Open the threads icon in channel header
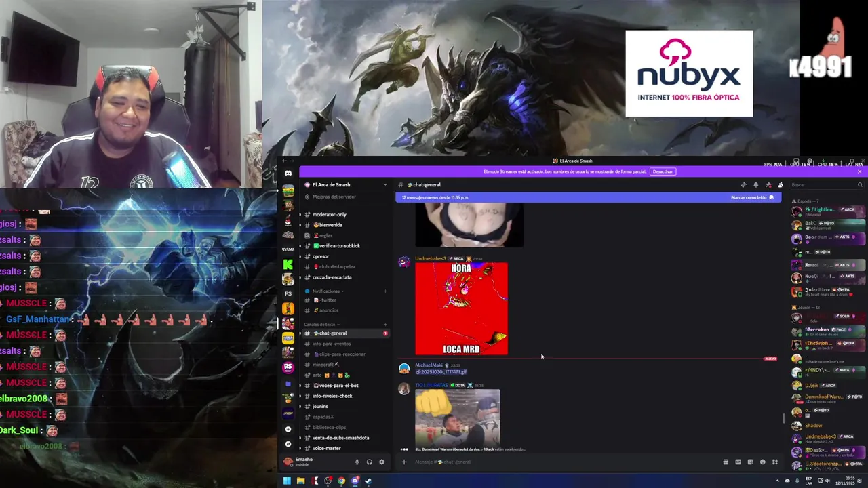This screenshot has height=488, width=868. coord(744,184)
